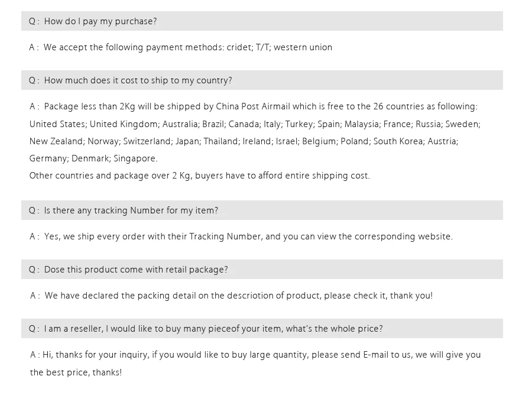The height and width of the screenshot is (402, 532).
Task: Select the reseller whole price question
Action: pos(262,328)
